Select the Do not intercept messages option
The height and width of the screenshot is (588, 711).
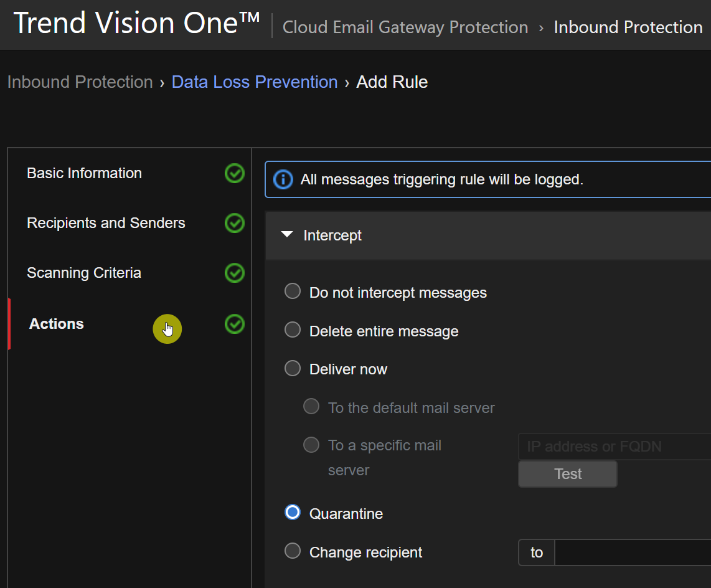[x=293, y=292]
